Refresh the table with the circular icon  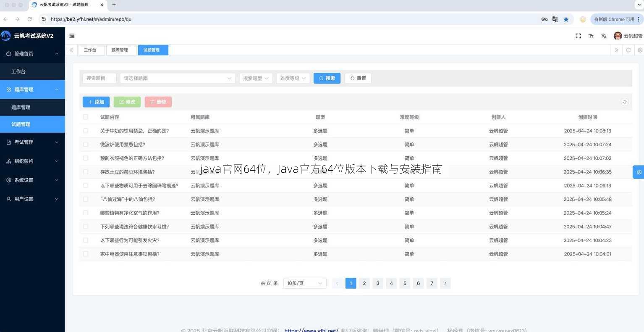coord(625,102)
